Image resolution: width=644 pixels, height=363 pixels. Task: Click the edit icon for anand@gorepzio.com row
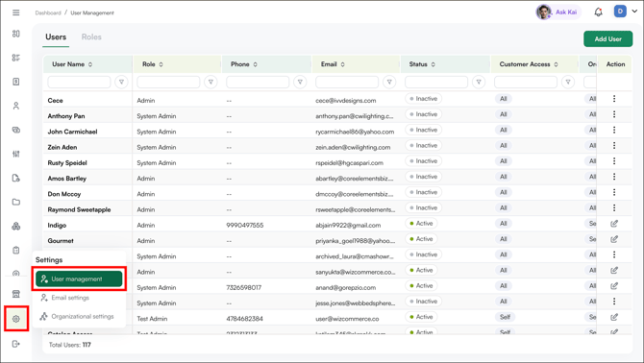coord(614,286)
